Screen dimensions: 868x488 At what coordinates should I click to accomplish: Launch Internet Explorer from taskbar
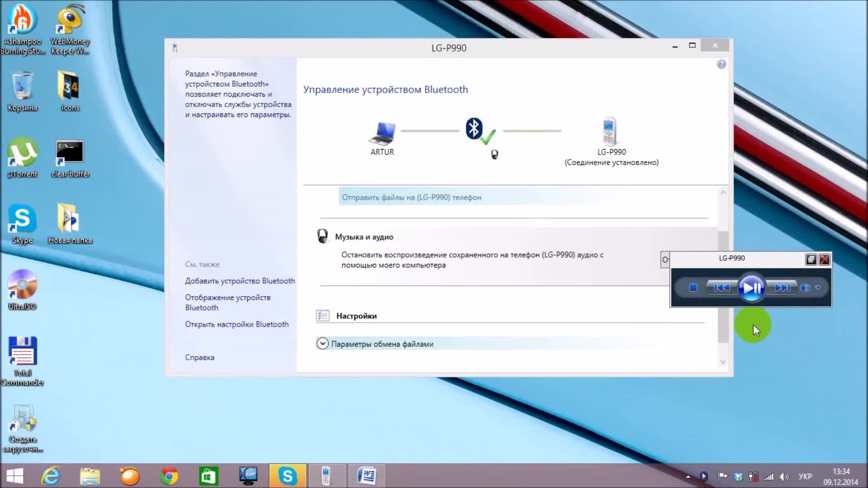(51, 476)
